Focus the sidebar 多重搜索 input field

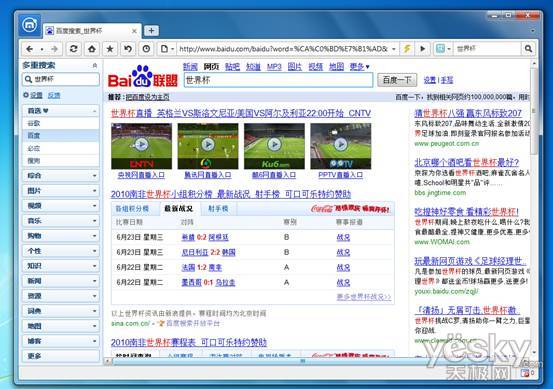point(61,79)
